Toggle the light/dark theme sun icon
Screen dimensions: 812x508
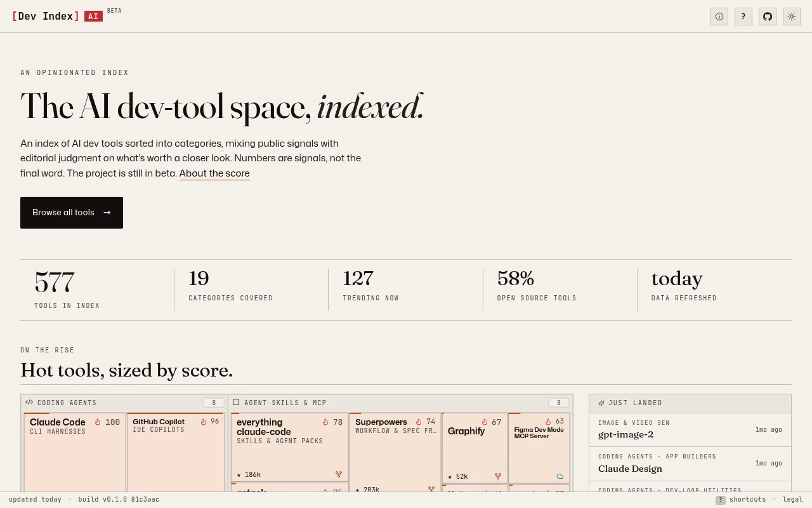[792, 17]
